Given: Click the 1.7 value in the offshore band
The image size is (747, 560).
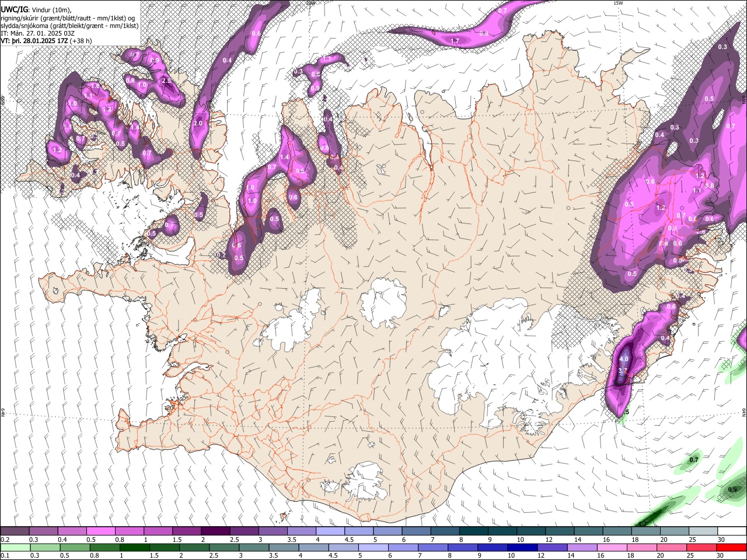Looking at the screenshot, I should pyautogui.click(x=455, y=41).
